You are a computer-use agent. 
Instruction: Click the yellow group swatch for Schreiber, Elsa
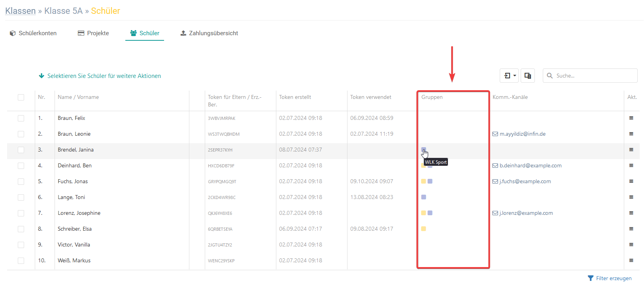(423, 229)
